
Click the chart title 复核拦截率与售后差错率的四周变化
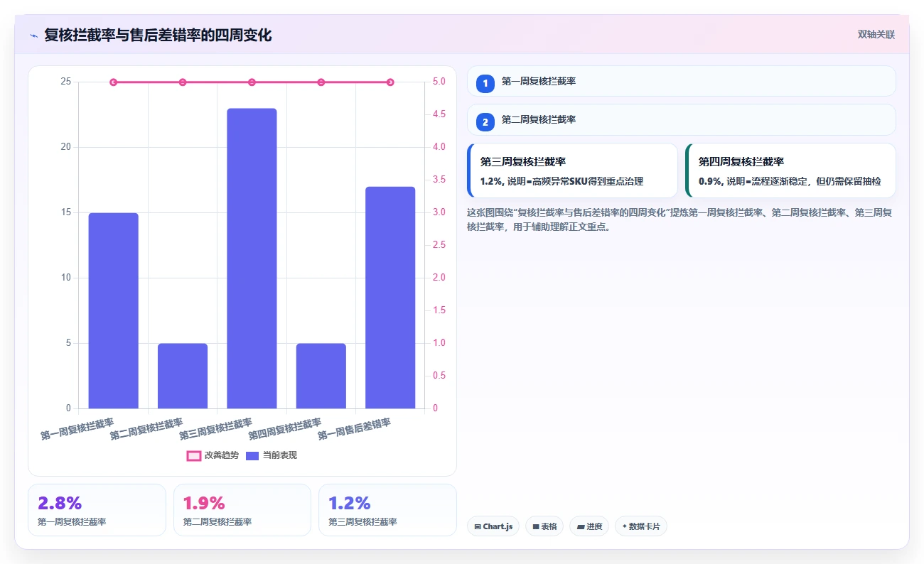[158, 35]
